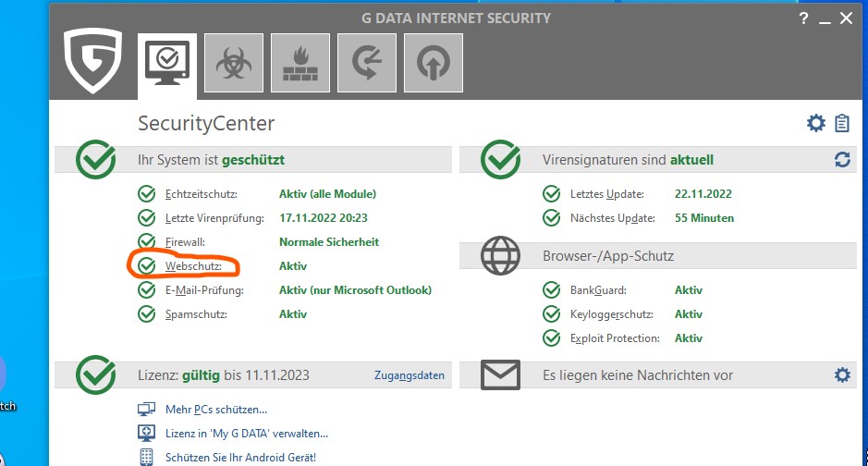The width and height of the screenshot is (868, 466).
Task: Open the help question mark
Action: coord(803,18)
